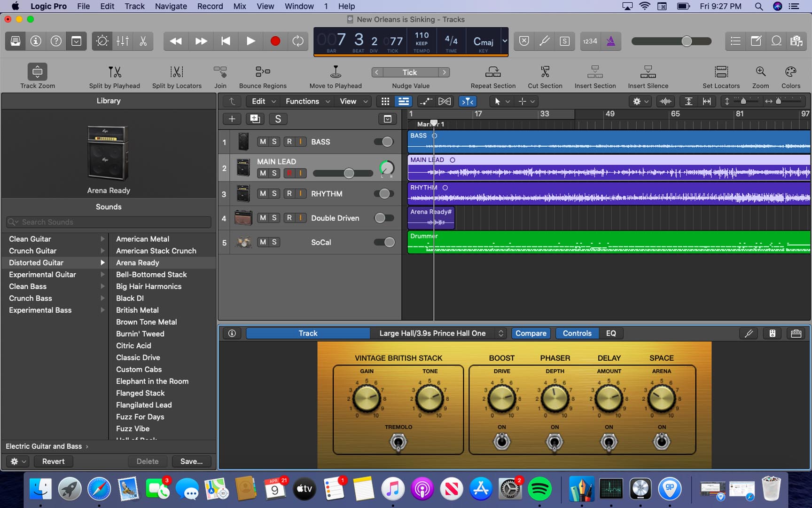The image size is (812, 508).
Task: Open the Note Pads icon
Action: click(756, 41)
